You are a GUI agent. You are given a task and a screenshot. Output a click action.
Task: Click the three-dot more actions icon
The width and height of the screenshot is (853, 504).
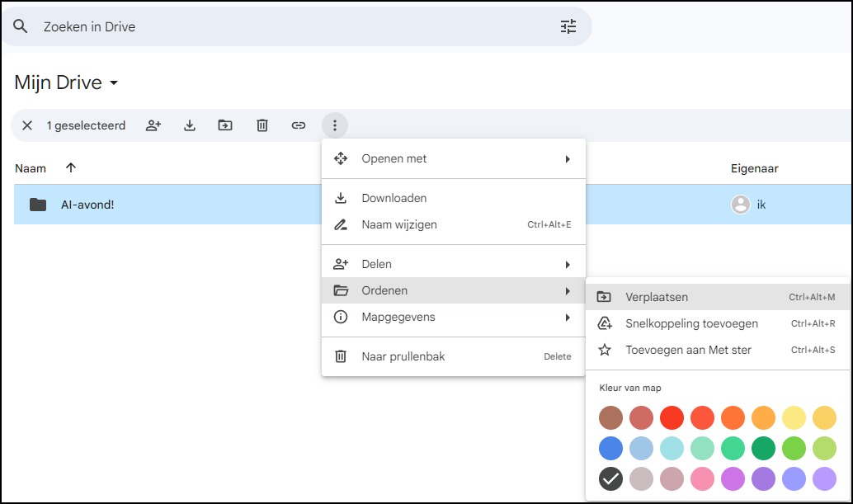(x=334, y=125)
